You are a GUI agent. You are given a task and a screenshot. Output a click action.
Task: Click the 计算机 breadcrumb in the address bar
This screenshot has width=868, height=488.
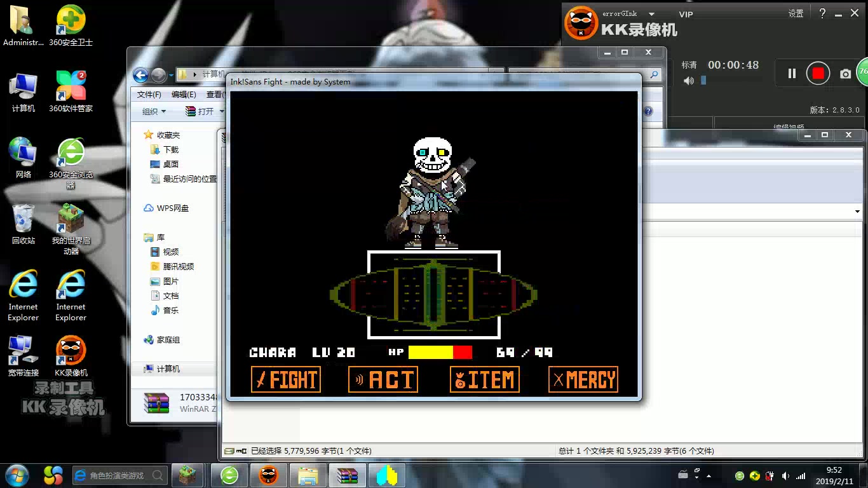214,74
